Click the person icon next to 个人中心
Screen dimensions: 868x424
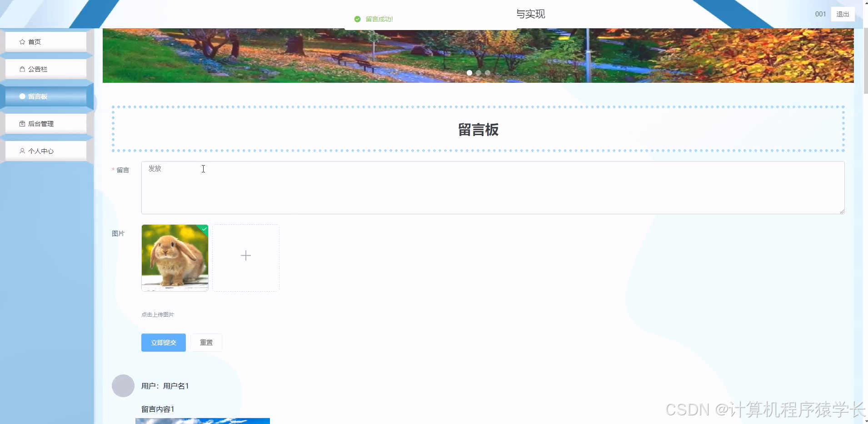(22, 151)
